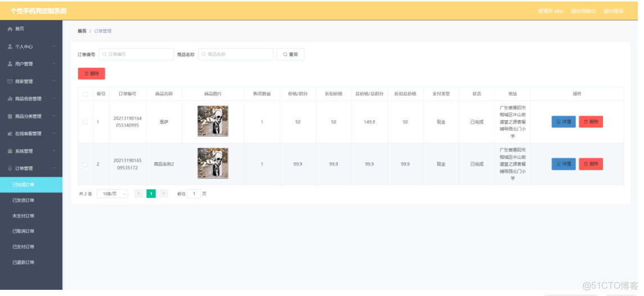Click the 支付类型 column header
The height and width of the screenshot is (296, 644).
[x=441, y=94]
